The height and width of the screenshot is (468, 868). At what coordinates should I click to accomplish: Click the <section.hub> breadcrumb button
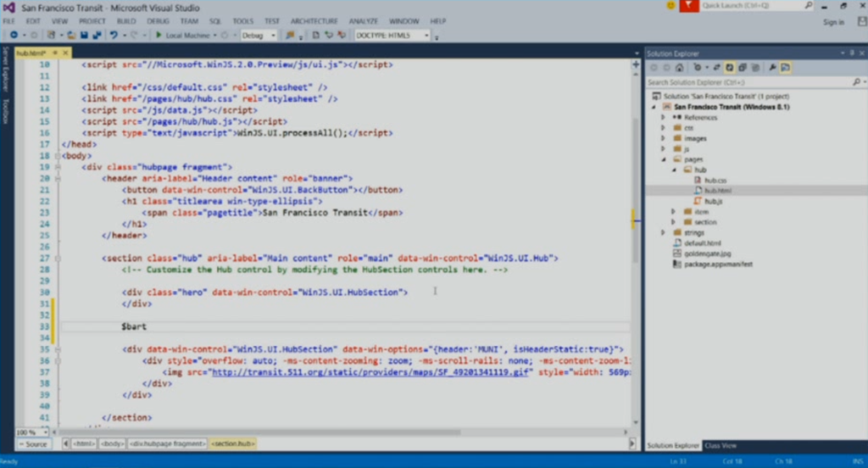click(x=232, y=443)
